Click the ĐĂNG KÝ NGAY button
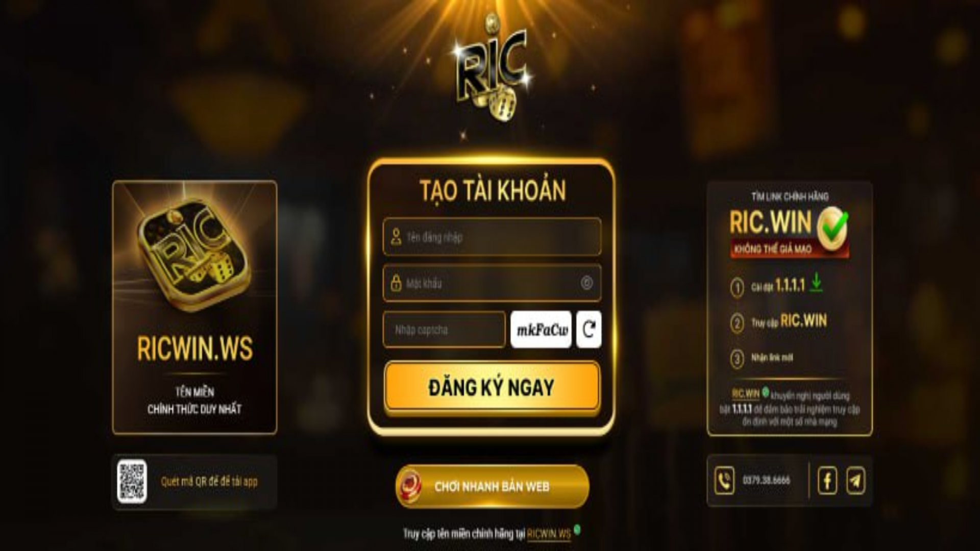980x551 pixels. (x=492, y=387)
